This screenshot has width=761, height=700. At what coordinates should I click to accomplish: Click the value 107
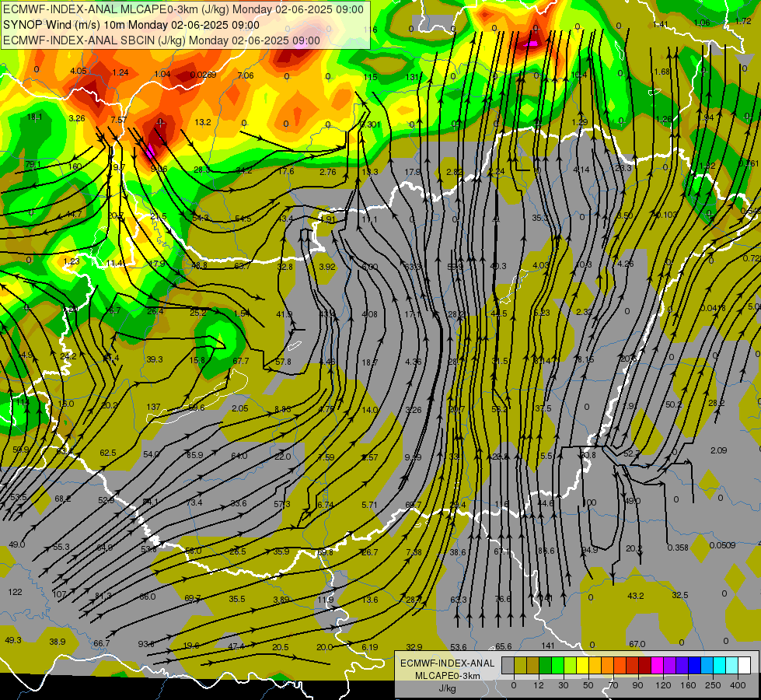(59, 594)
